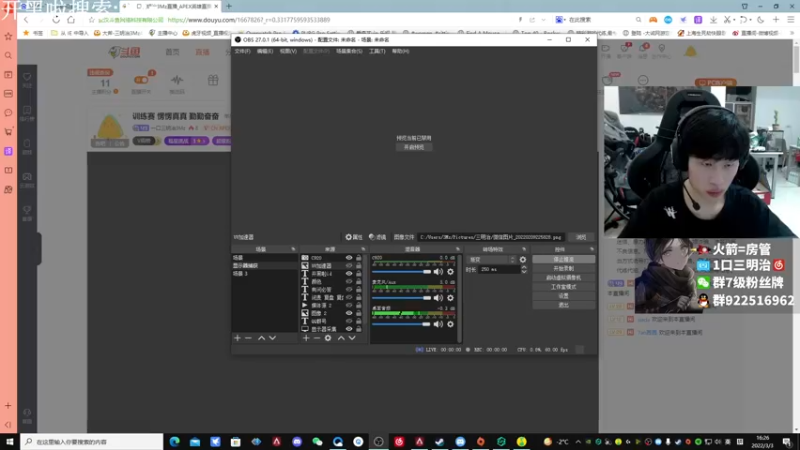This screenshot has width=800, height=450.
Task: Mute the 麦克风/Aux audio channel
Action: coord(438,298)
